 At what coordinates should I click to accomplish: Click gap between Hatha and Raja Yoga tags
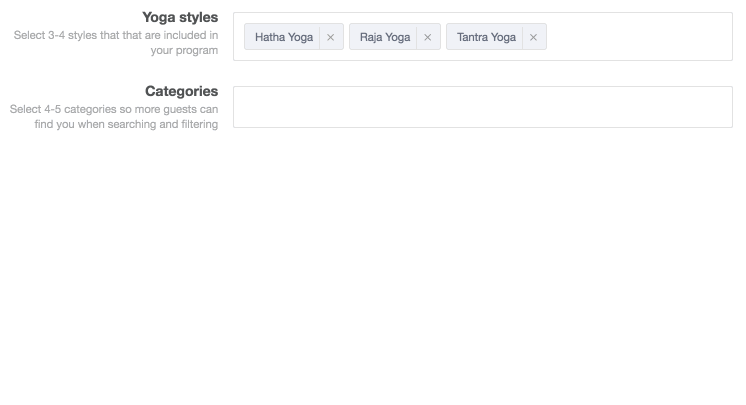[346, 37]
